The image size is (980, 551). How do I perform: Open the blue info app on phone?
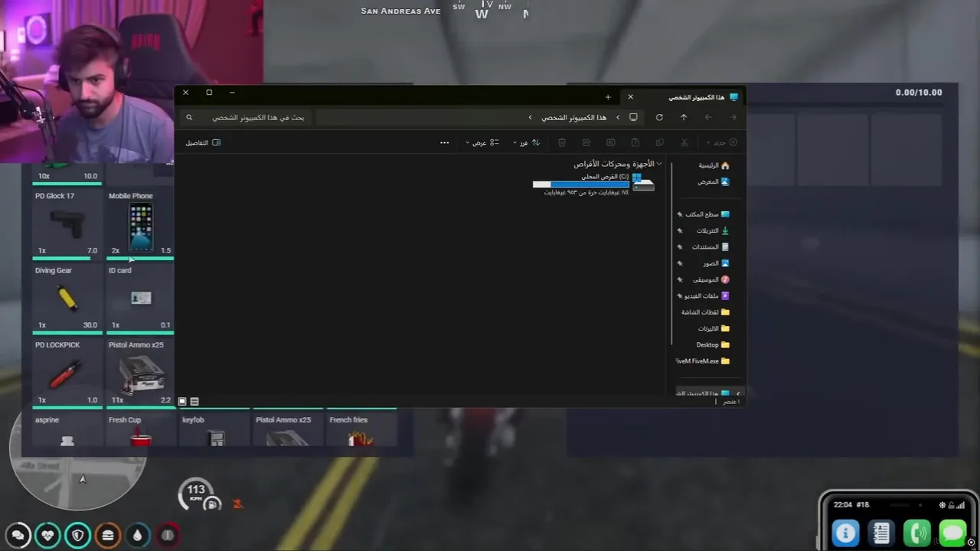[845, 533]
